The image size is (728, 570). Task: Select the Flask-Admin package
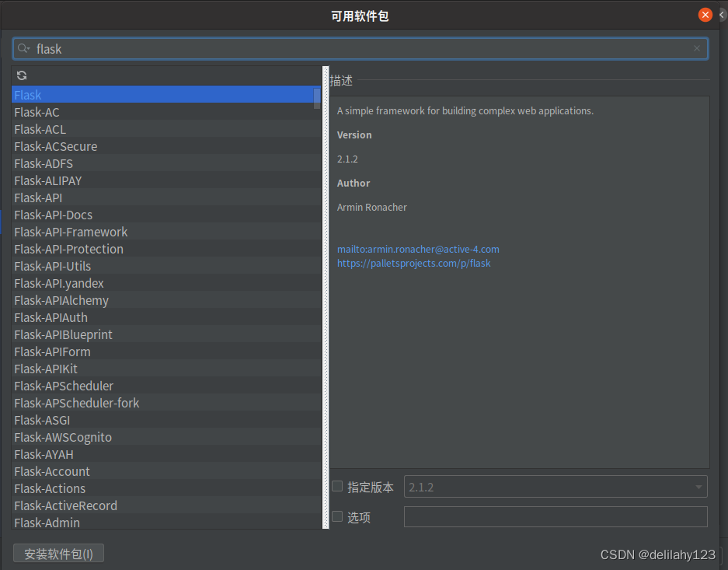[x=166, y=522]
